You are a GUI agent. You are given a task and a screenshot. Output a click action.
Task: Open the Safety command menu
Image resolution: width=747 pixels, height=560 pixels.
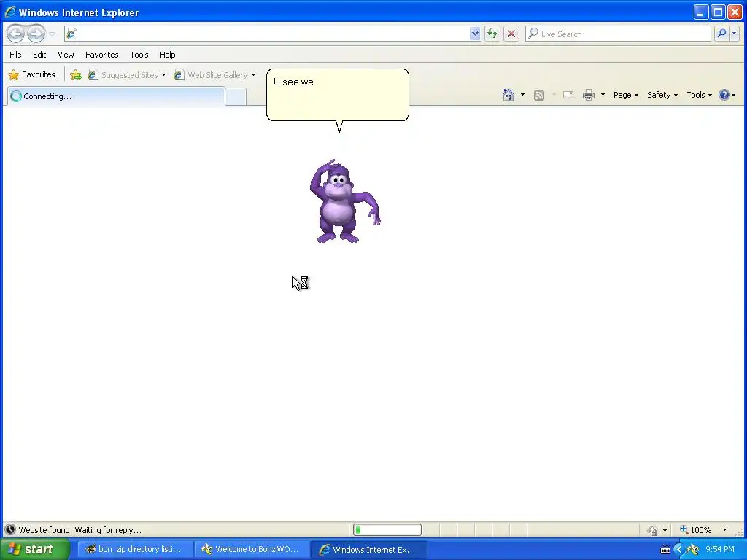[662, 95]
